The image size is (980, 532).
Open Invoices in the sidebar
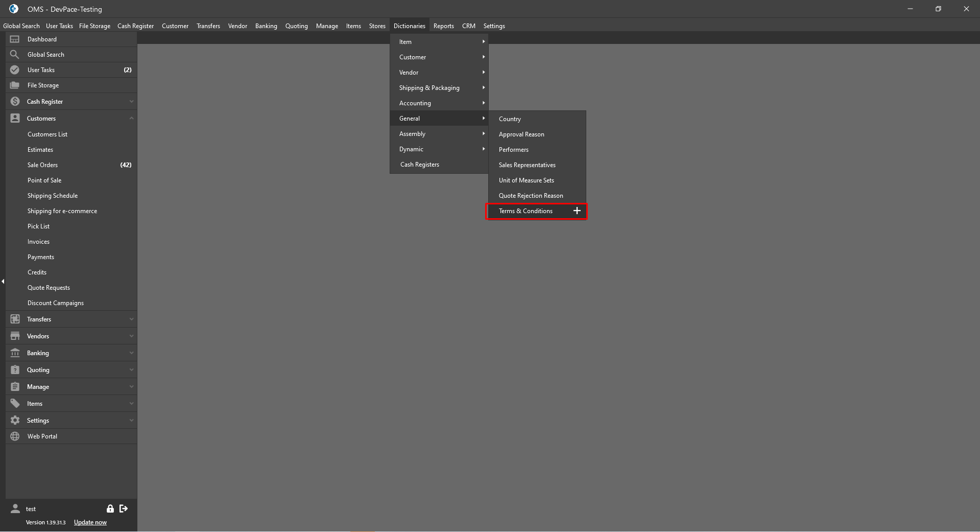click(71, 242)
